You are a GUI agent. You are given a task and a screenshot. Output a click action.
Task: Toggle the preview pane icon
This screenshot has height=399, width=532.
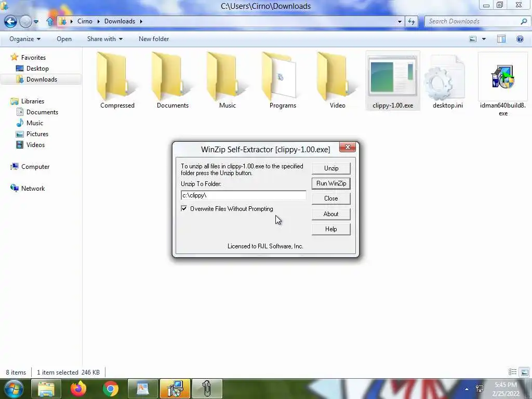point(501,39)
